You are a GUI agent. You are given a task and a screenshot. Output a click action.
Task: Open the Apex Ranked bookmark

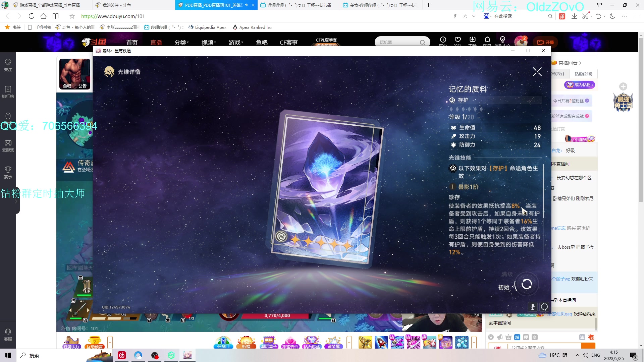coord(252,27)
